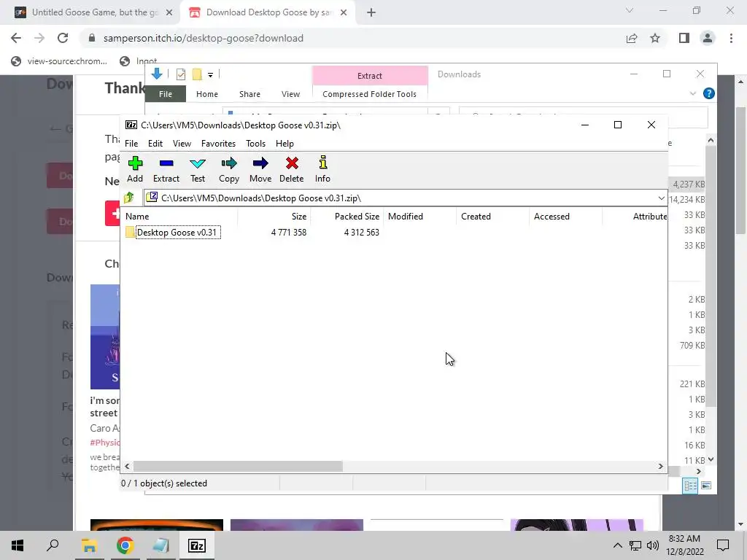Image resolution: width=747 pixels, height=560 pixels.
Task: Switch Explorer to large icons view
Action: (x=706, y=486)
